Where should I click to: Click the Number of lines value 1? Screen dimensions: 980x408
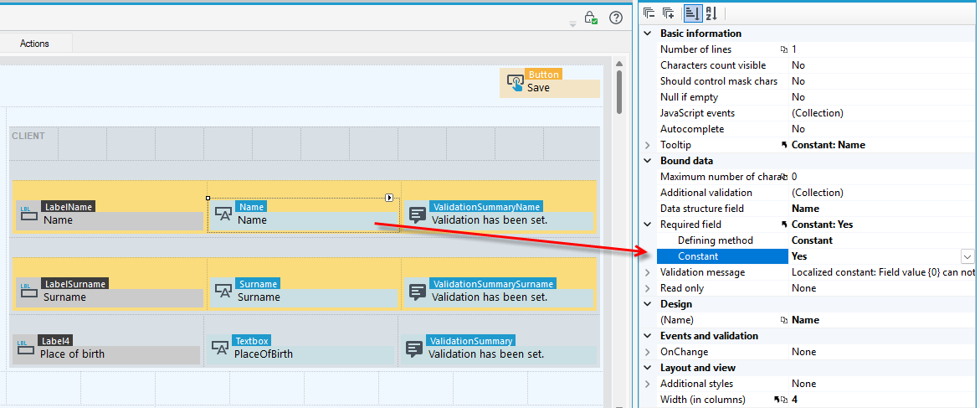(794, 49)
